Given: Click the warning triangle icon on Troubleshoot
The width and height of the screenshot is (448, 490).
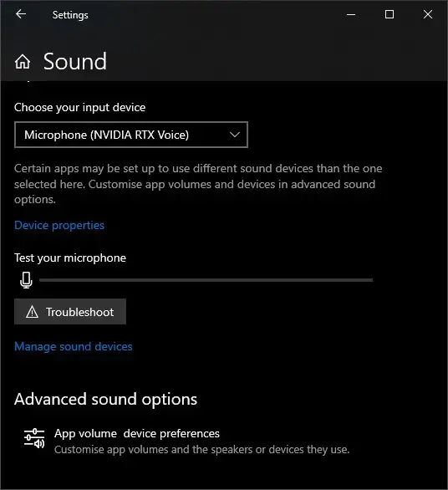Looking at the screenshot, I should point(32,312).
